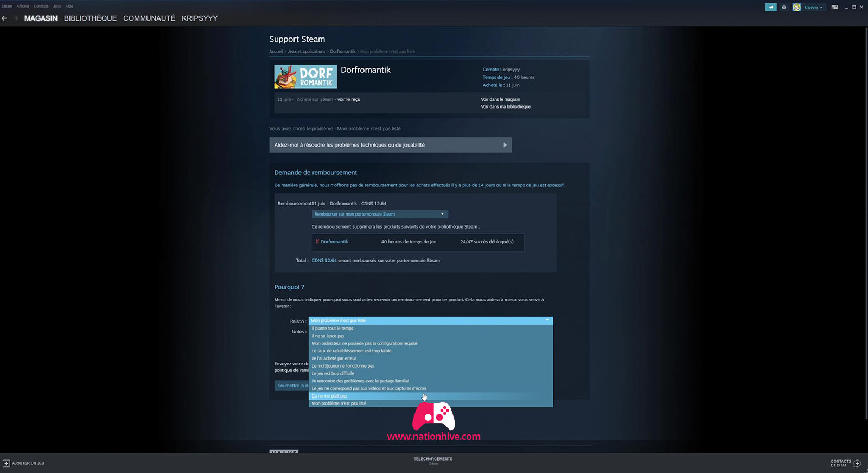Image resolution: width=868 pixels, height=473 pixels.
Task: Open the Aide menu
Action: coord(69,7)
